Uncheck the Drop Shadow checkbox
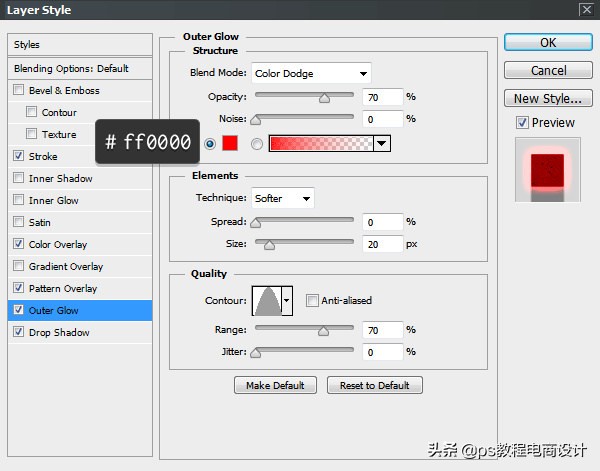Viewport: 600px width, 471px height. coord(18,332)
